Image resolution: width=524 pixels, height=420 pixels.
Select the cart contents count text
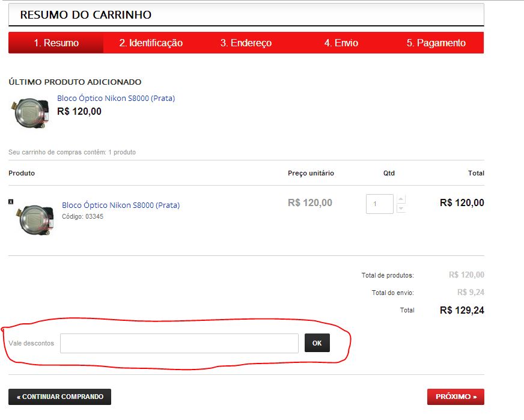[x=72, y=152]
